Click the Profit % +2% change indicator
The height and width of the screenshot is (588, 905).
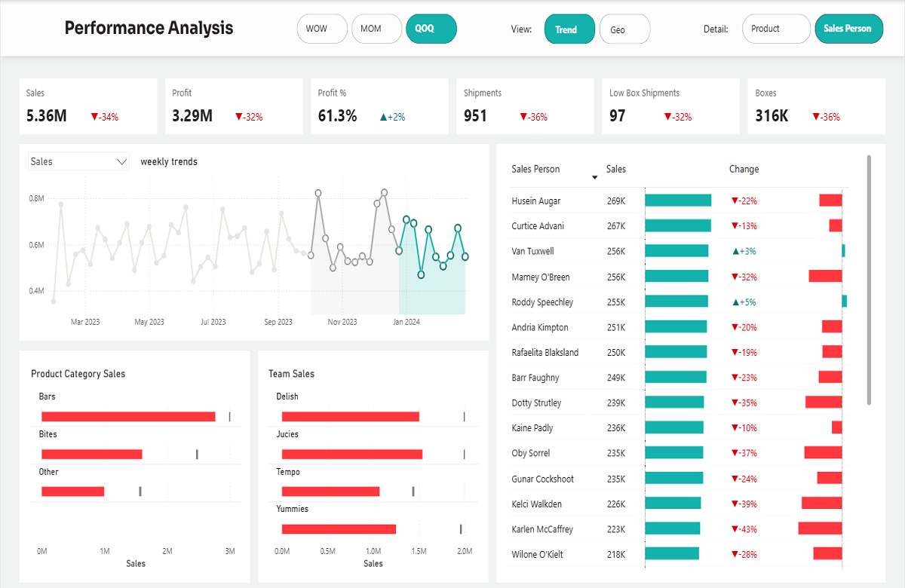392,117
